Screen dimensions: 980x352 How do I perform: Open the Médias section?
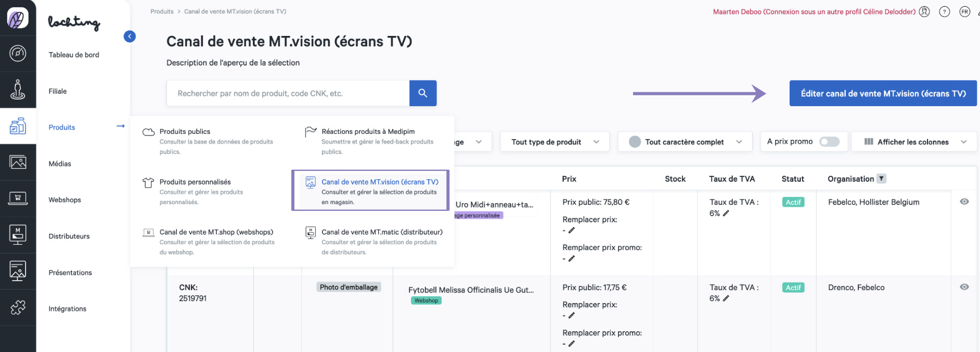tap(60, 164)
